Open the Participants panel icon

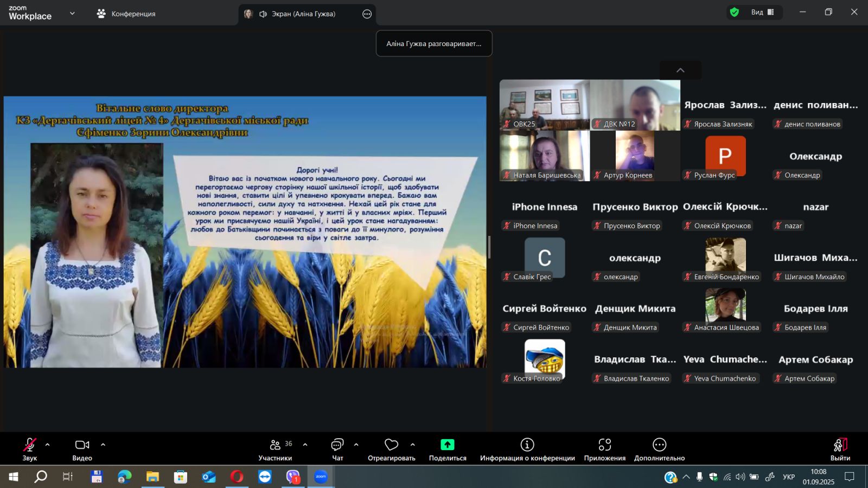pyautogui.click(x=275, y=445)
